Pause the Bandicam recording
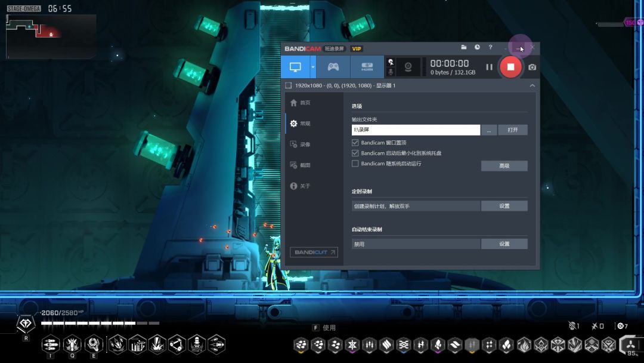The image size is (644, 363). tap(489, 67)
